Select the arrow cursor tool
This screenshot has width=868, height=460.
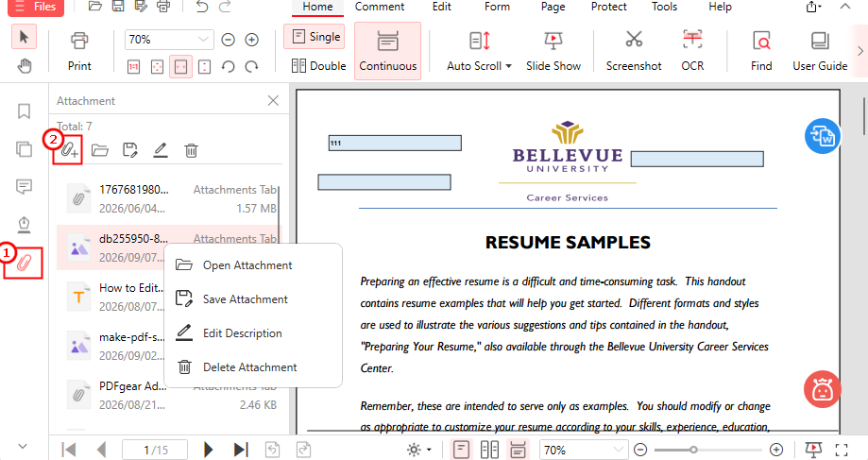pyautogui.click(x=24, y=37)
